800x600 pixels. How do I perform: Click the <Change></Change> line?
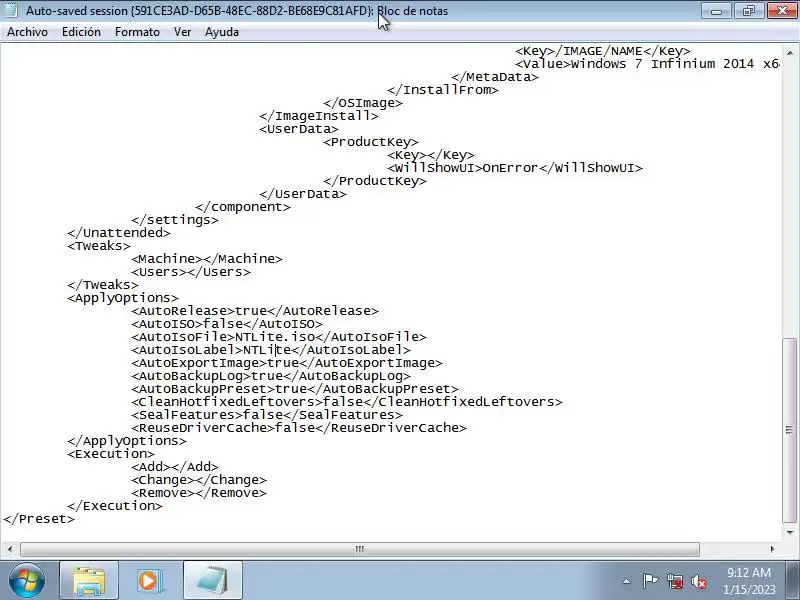198,480
